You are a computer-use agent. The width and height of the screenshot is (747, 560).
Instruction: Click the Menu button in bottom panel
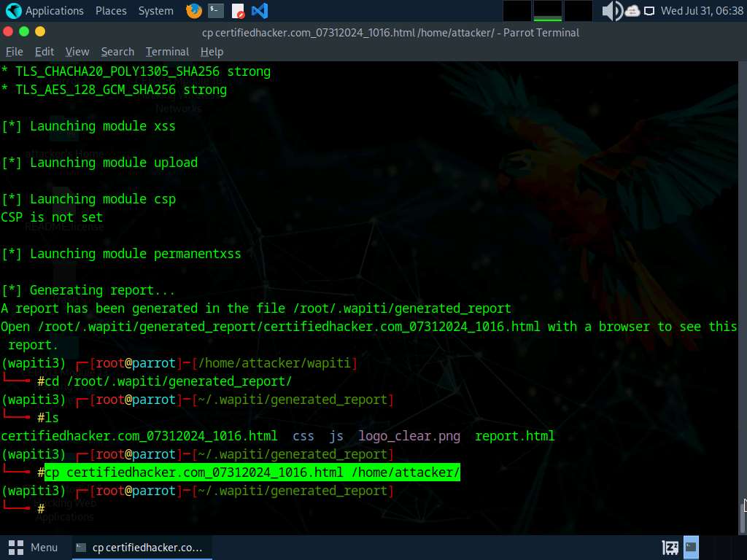point(34,547)
